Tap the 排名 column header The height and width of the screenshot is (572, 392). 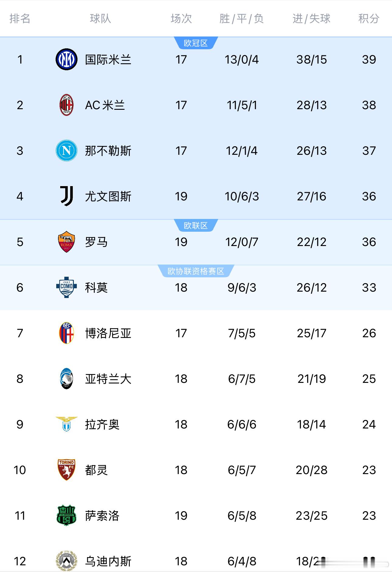click(20, 19)
